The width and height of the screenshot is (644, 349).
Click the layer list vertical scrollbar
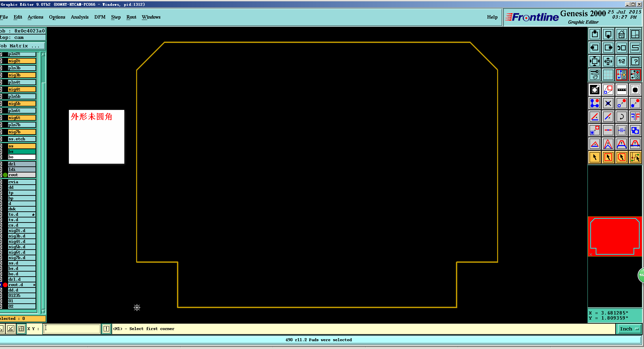(x=43, y=183)
